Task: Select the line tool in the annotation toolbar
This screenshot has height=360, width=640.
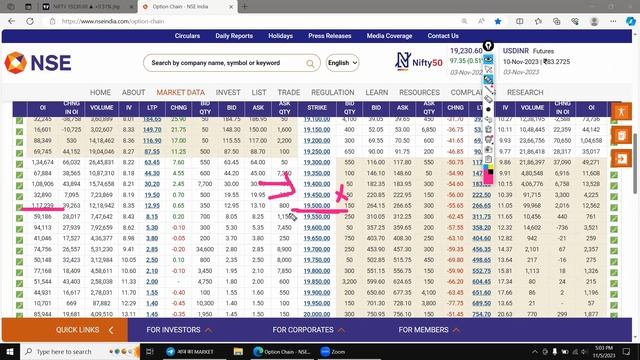Action: (488, 89)
